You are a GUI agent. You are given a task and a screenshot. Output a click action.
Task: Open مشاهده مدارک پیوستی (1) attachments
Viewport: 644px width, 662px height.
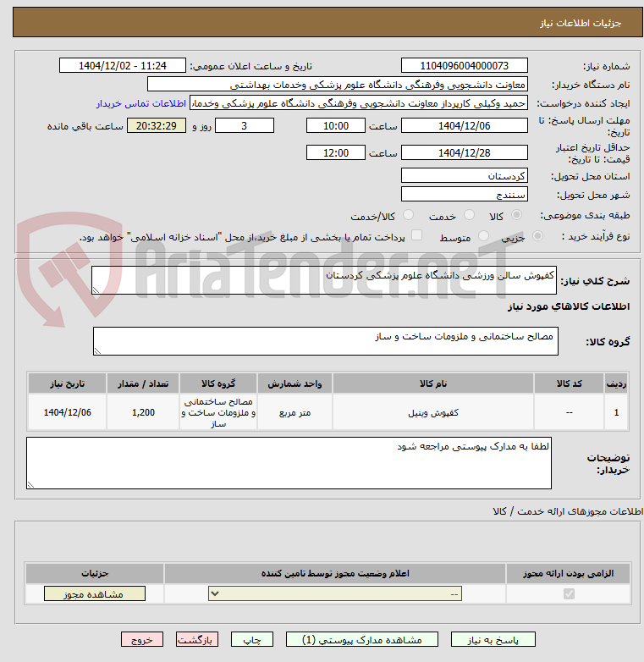pyautogui.click(x=362, y=640)
